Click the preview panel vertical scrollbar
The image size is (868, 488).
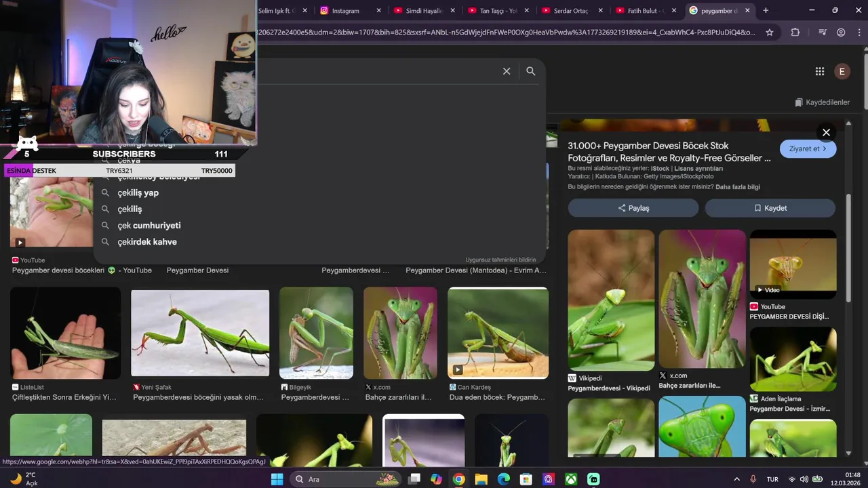point(848,247)
